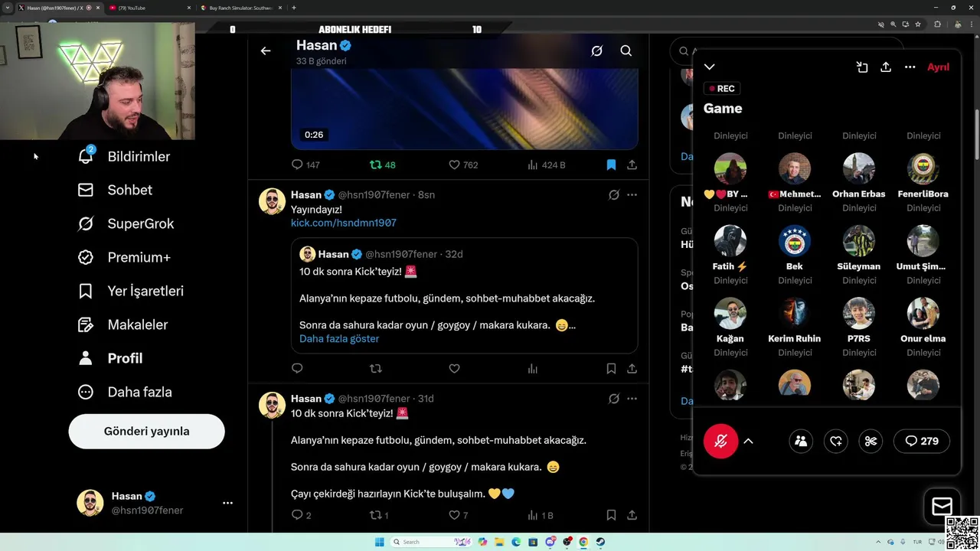Screen dimensions: 980x551
Task: Like the post with 7 likes
Action: pyautogui.click(x=458, y=515)
